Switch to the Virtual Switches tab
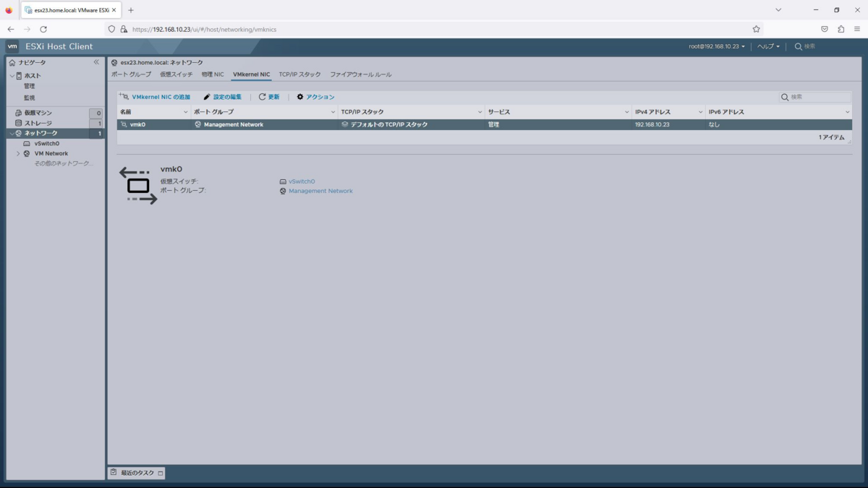 coord(176,74)
